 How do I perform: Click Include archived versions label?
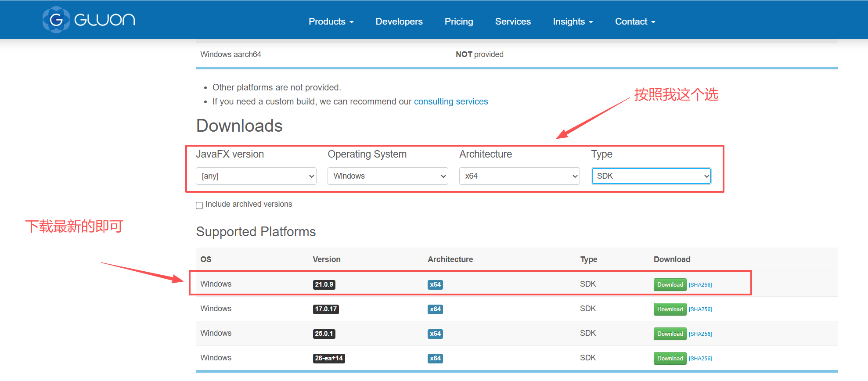pos(249,204)
